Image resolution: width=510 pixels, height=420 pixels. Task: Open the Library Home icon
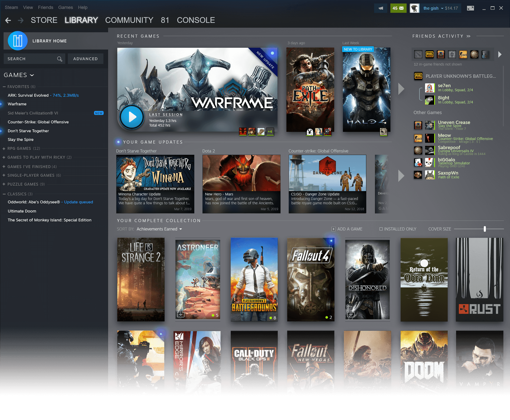click(x=18, y=41)
